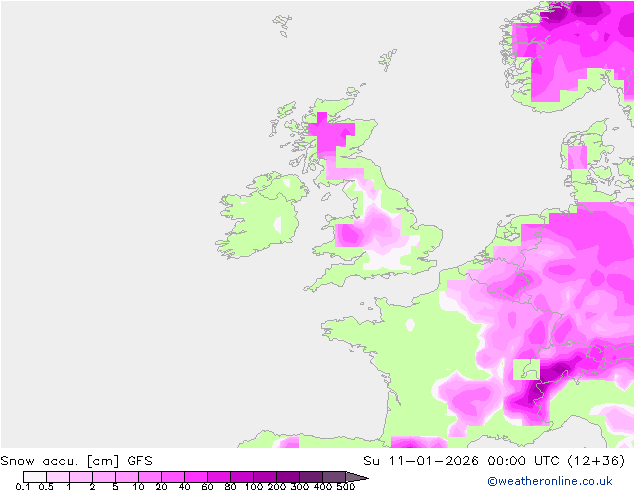634x490 pixels.
Task: Click the forecast date 'Su 11-01-2026'
Action: 421,460
